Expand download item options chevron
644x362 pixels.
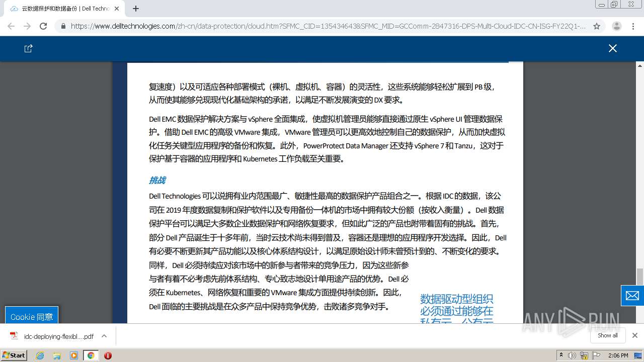coord(104,336)
